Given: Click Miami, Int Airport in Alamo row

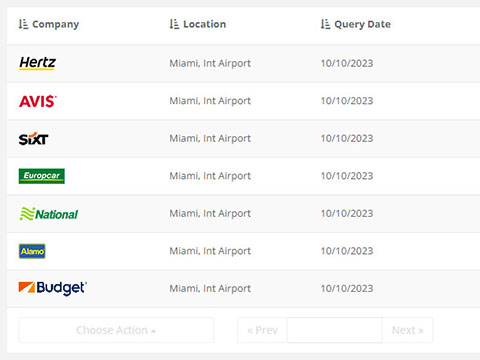Looking at the screenshot, I should pos(210,251).
